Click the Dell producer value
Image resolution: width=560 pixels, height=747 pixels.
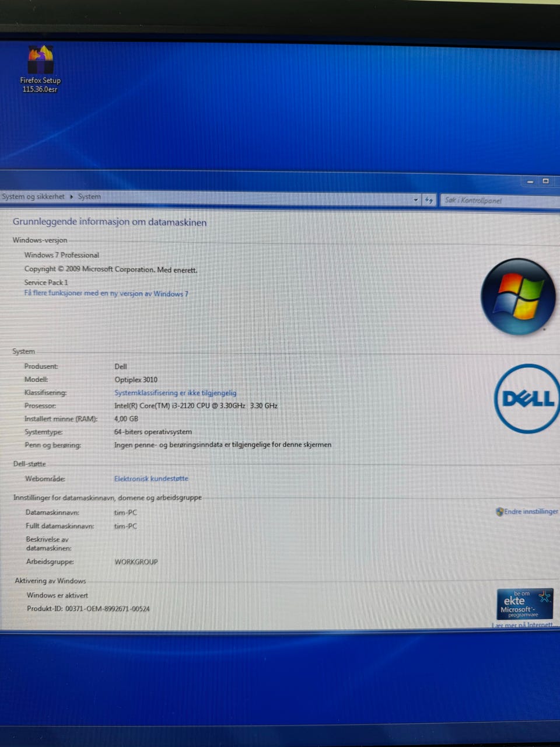coord(121,366)
